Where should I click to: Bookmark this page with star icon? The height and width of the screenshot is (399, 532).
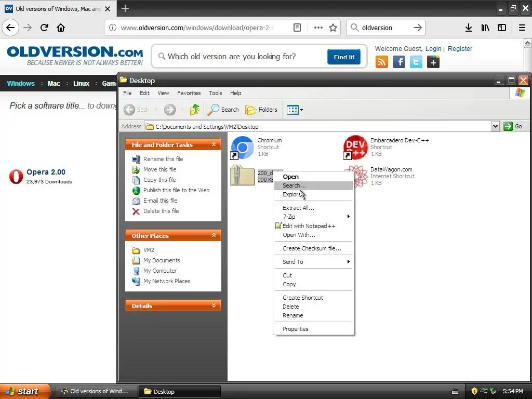[333, 28]
